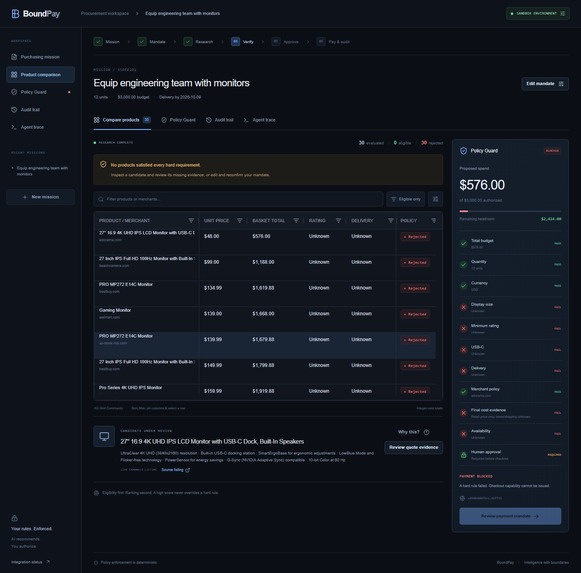
Task: Click the Blocked status badge in Policy Guard
Action: 552,151
